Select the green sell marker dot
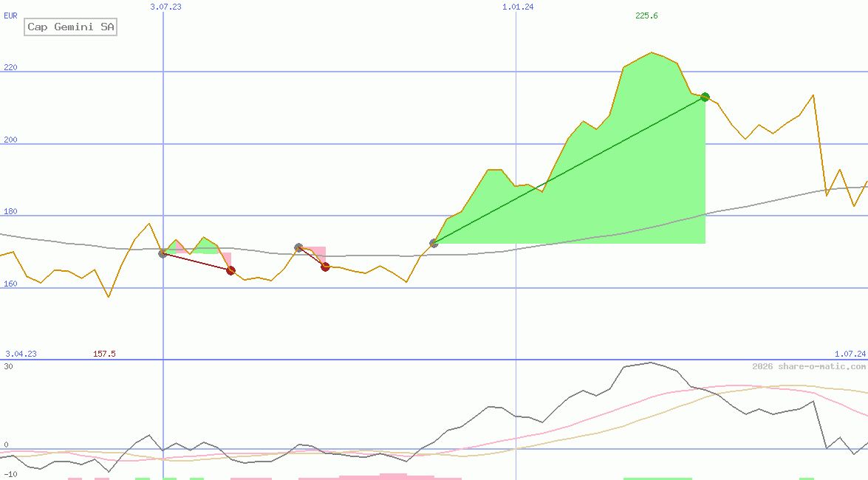This screenshot has height=480, width=868. point(705,97)
